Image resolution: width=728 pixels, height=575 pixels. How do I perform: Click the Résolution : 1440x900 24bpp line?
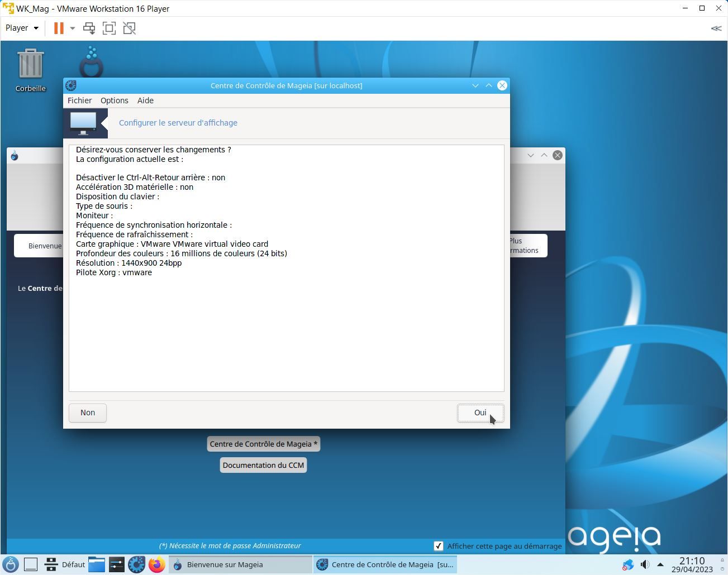click(x=129, y=263)
